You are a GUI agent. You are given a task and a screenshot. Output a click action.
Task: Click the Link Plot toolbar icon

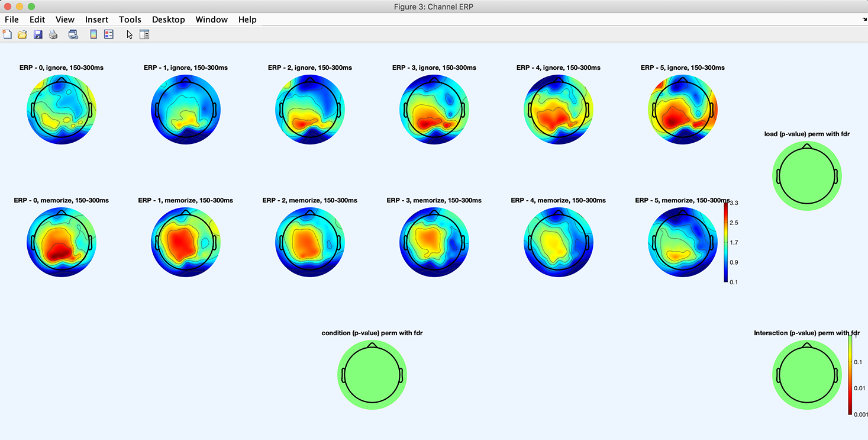click(x=73, y=34)
